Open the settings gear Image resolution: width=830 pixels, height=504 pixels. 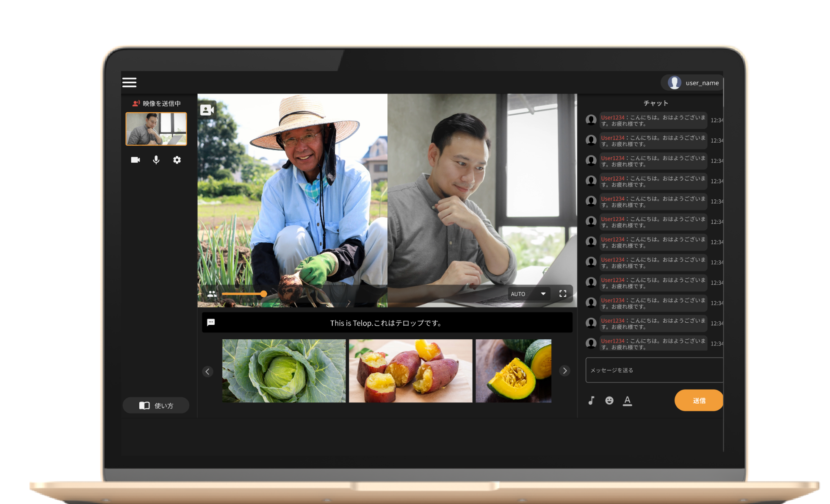(177, 160)
